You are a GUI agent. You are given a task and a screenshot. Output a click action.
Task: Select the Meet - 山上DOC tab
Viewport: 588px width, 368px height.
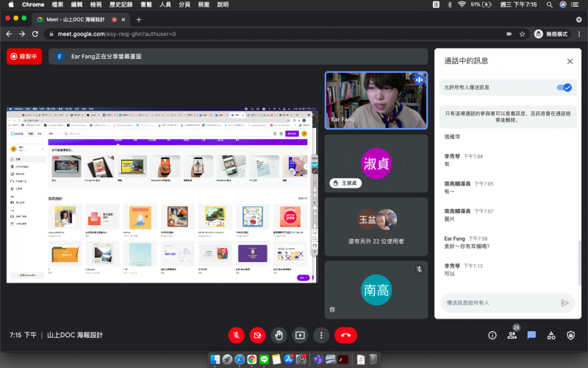point(81,20)
